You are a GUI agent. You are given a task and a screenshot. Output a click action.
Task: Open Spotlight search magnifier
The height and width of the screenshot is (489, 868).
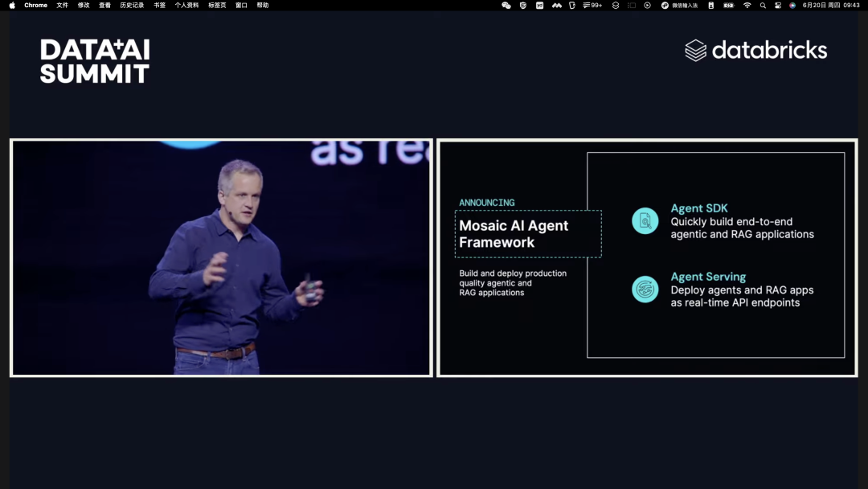coord(763,5)
